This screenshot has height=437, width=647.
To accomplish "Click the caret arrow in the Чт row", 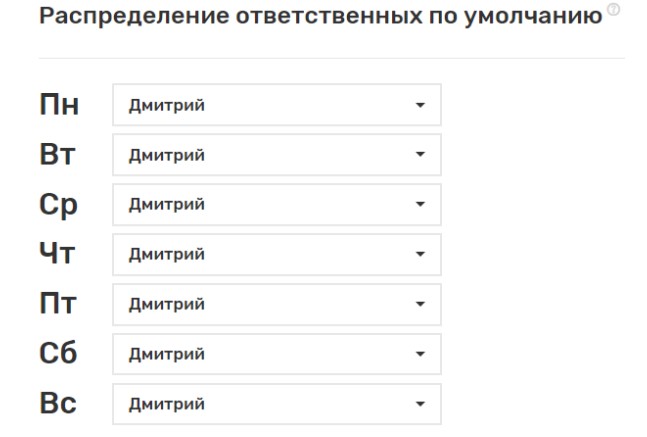I will click(x=420, y=255).
